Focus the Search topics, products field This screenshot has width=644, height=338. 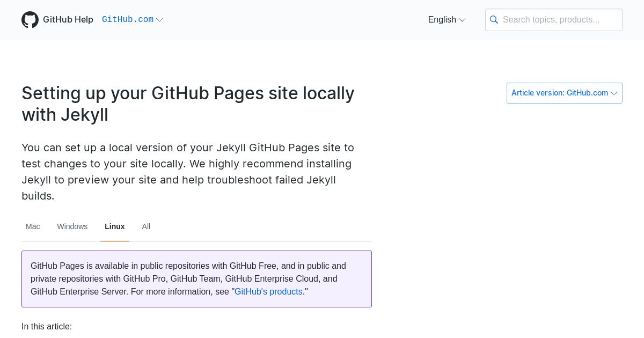coord(554,20)
